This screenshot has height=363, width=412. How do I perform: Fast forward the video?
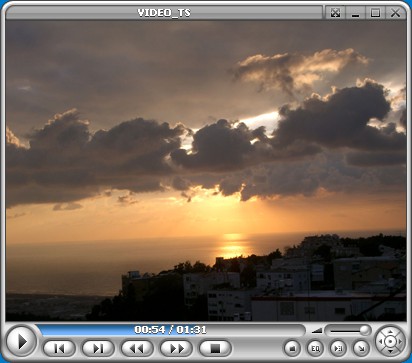coord(177,349)
